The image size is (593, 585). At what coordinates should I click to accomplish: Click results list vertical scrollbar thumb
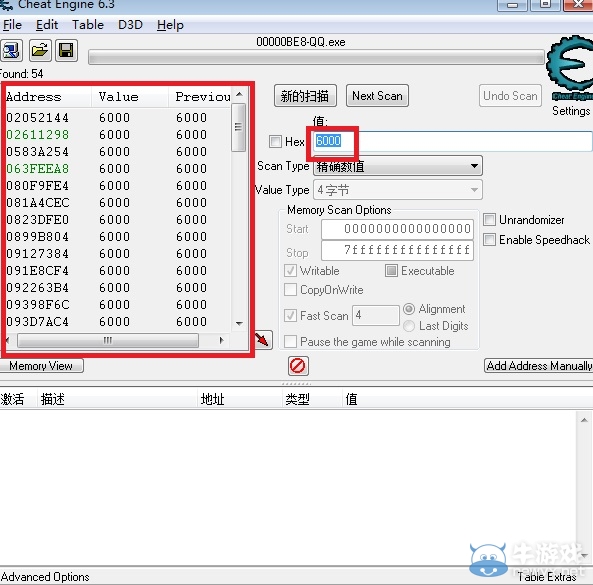pyautogui.click(x=238, y=127)
